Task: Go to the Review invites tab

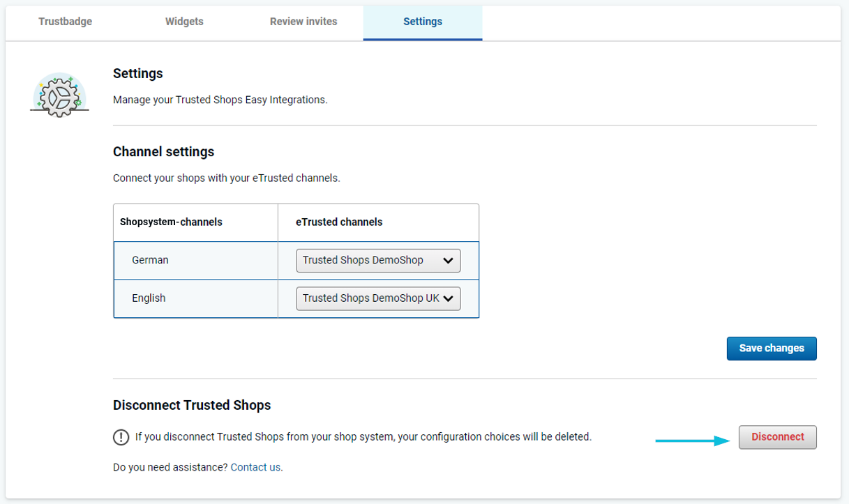Action: click(303, 22)
